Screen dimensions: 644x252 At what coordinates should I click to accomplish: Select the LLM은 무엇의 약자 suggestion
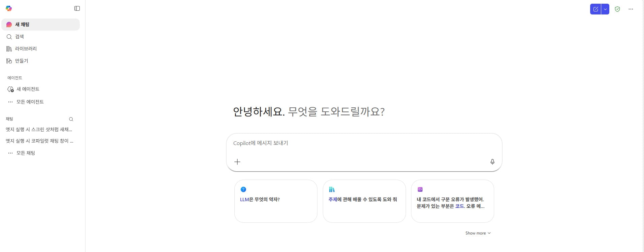[276, 201]
